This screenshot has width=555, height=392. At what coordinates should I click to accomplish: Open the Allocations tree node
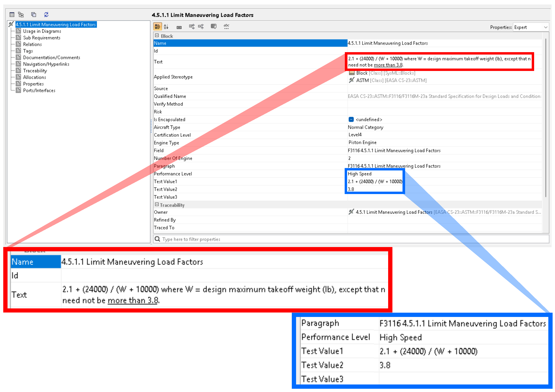[x=34, y=77]
